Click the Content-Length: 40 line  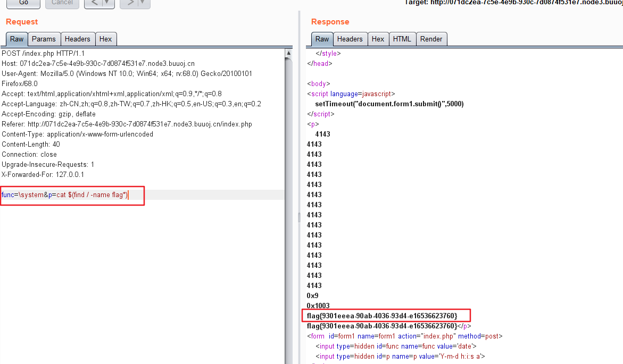pos(31,145)
